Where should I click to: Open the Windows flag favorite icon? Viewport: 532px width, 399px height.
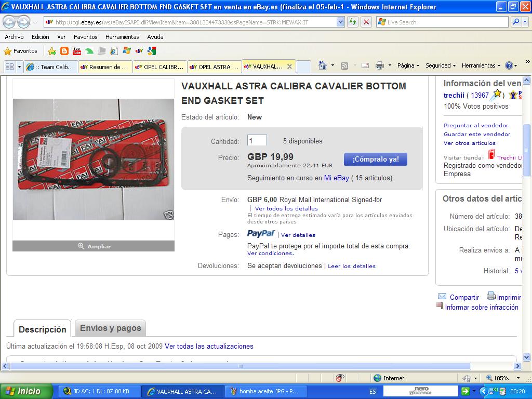click(127, 51)
